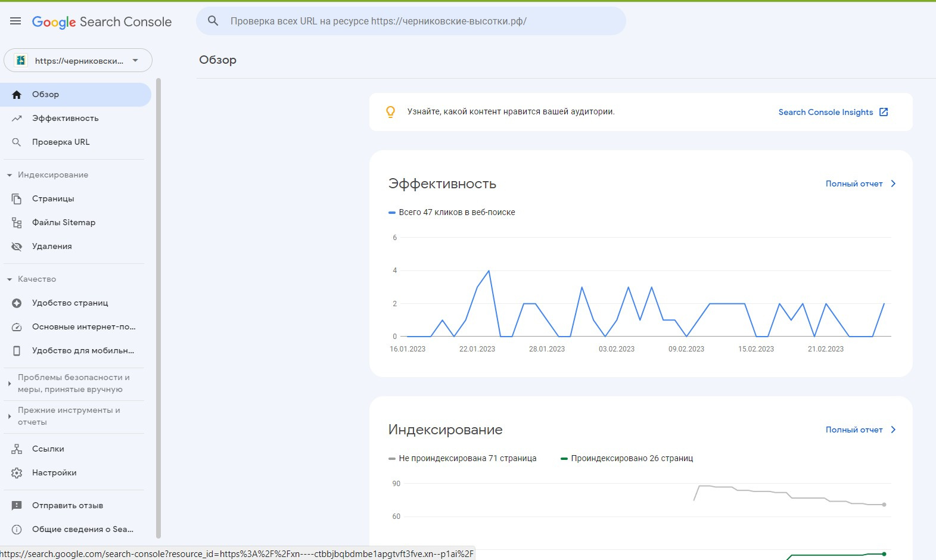
Task: Open Удобство страниц menu item
Action: tap(70, 303)
